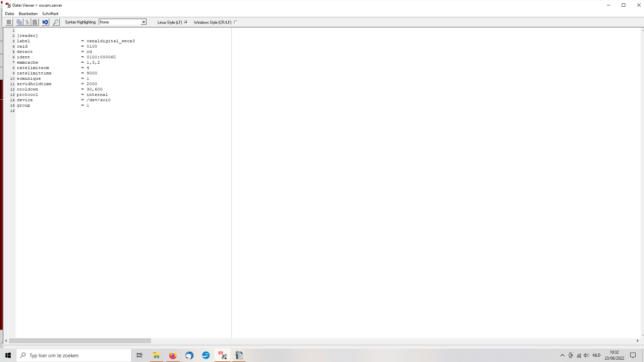Click the [reader] section text

tap(28, 36)
